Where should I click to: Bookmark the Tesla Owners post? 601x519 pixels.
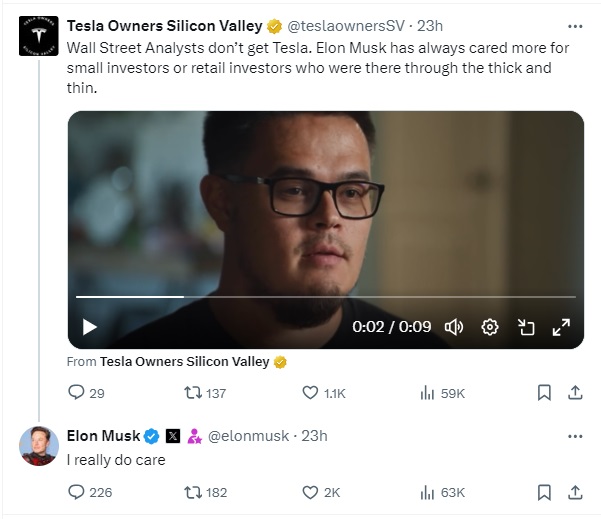point(544,393)
